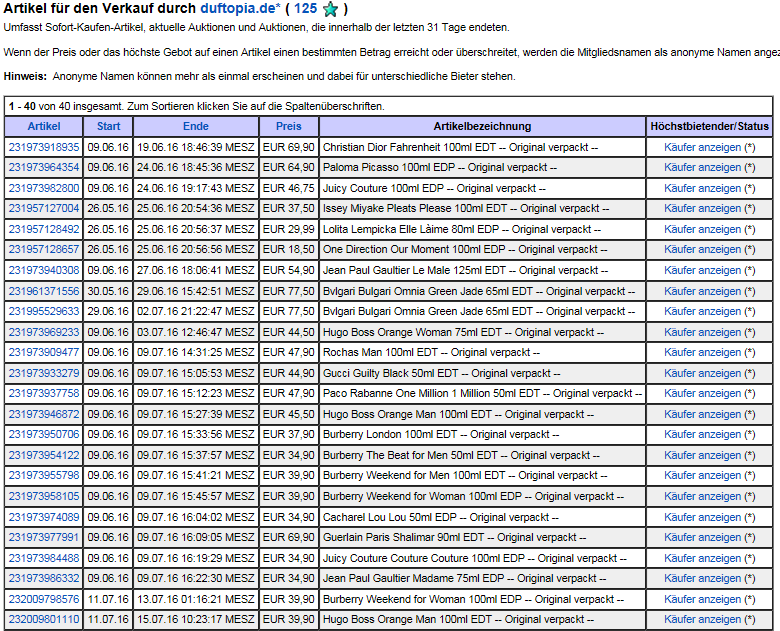Show buyer for Jean Paul Gaultier Le Male row
The width and height of the screenshot is (780, 631).
click(702, 270)
